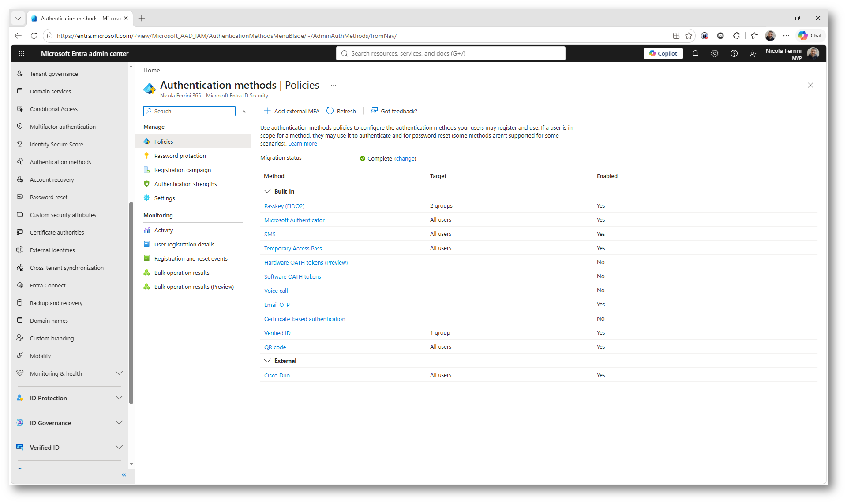Follow the Learn more link

303,143
